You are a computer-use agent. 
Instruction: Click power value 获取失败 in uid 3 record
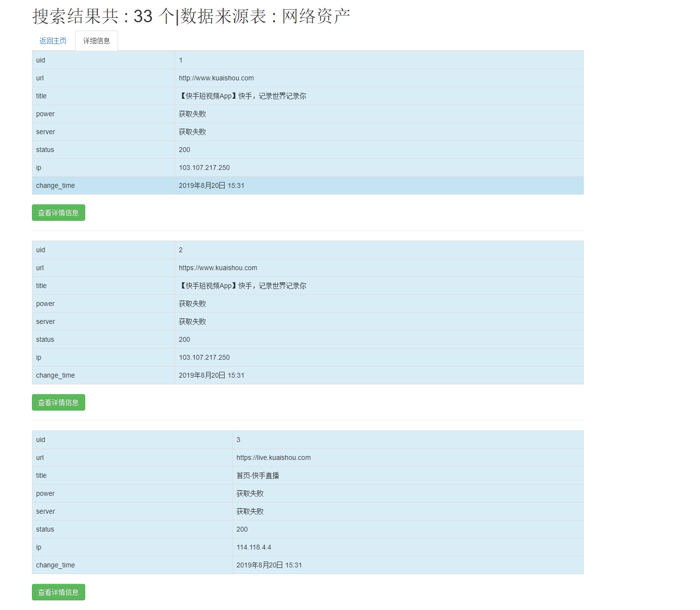point(250,493)
